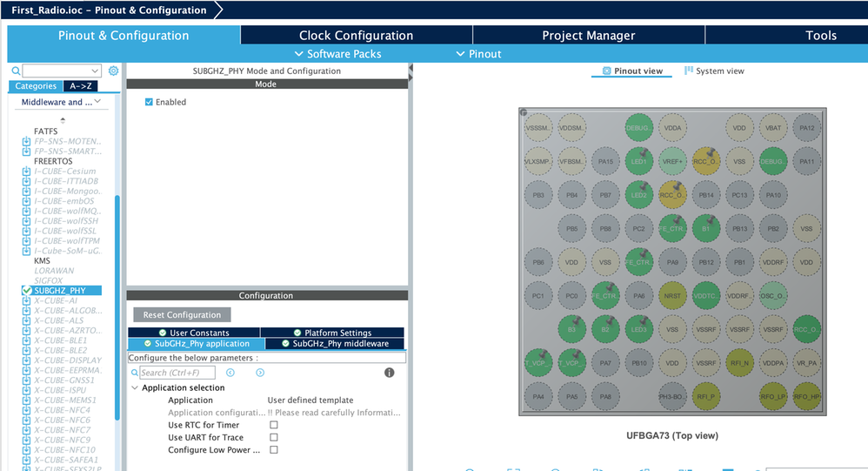Open the User Constants tab
This screenshot has height=471, width=868.
(x=194, y=333)
